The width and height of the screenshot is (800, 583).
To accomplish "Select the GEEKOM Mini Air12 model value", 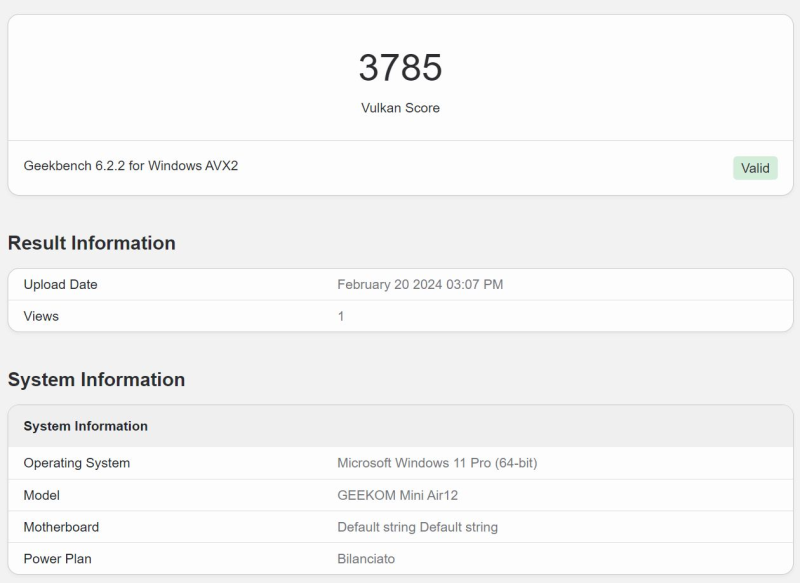I will (397, 495).
